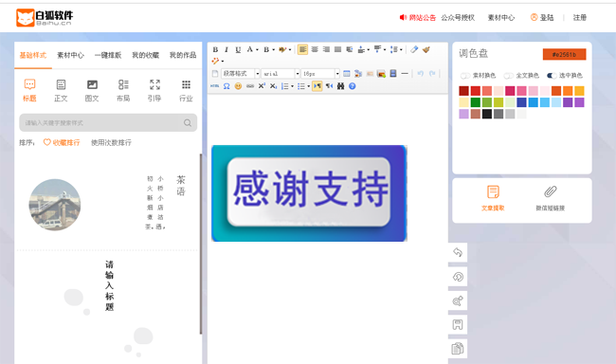Open find and replace binoculars

click(340, 86)
